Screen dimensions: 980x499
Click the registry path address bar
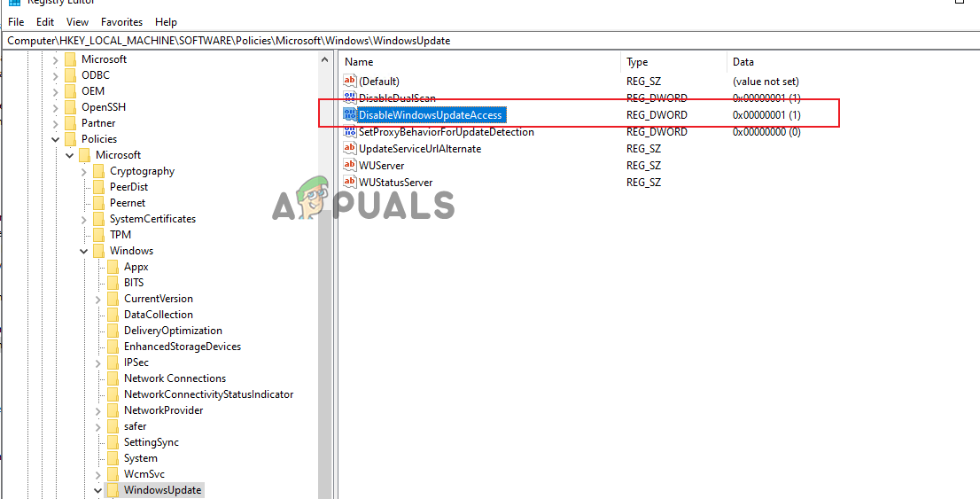[490, 41]
